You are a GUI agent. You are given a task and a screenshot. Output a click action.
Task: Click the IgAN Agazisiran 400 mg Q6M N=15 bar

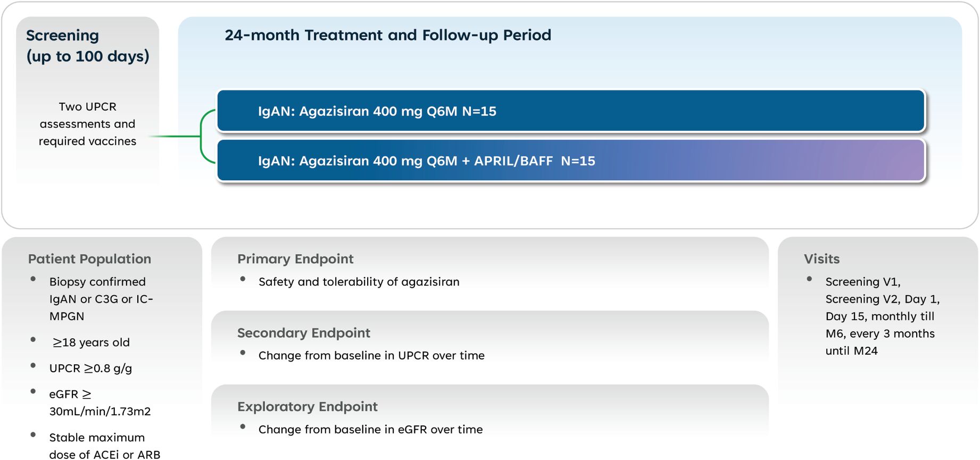click(x=571, y=111)
